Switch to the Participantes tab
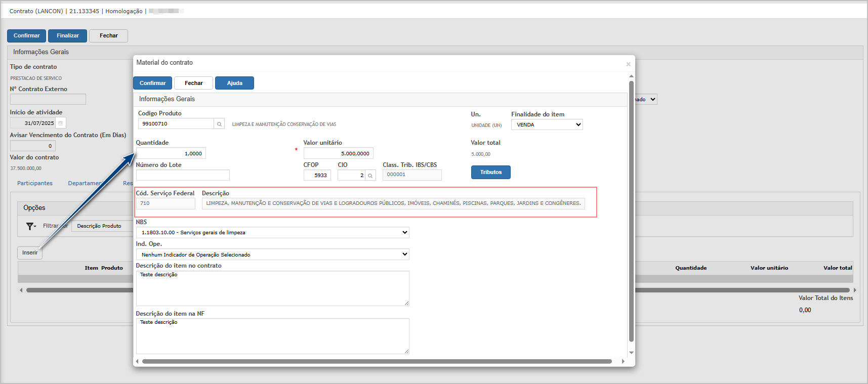868x384 pixels. coord(35,183)
